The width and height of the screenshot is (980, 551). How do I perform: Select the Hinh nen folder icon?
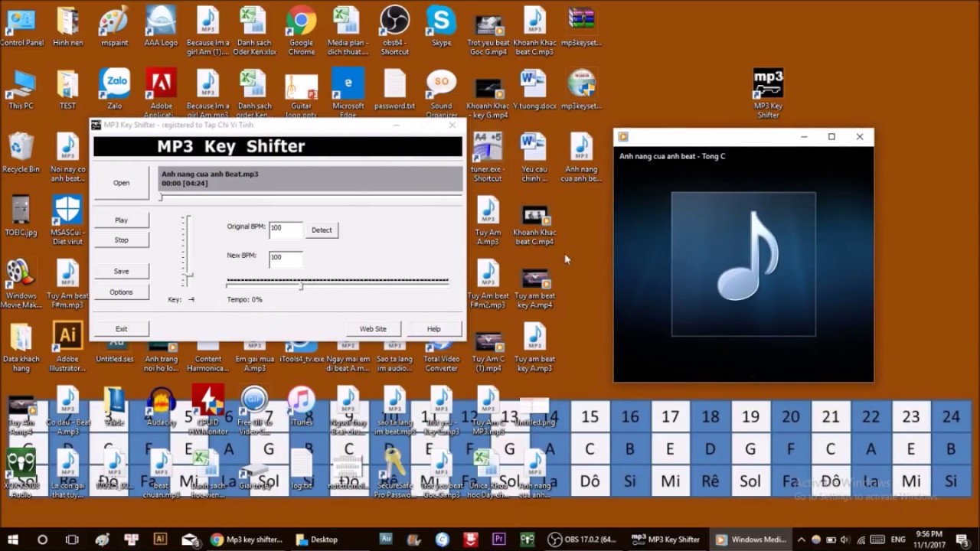67,25
